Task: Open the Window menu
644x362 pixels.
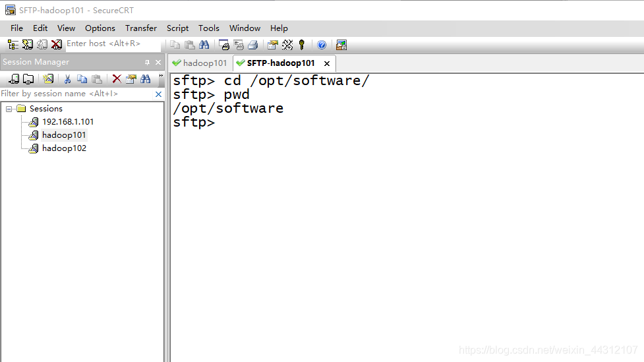Action: coord(245,28)
